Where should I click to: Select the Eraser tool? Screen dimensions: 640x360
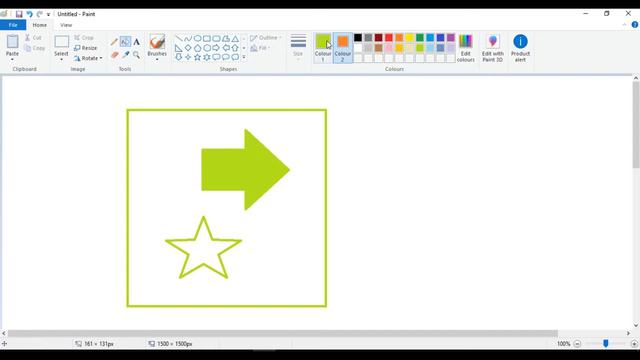pyautogui.click(x=114, y=55)
